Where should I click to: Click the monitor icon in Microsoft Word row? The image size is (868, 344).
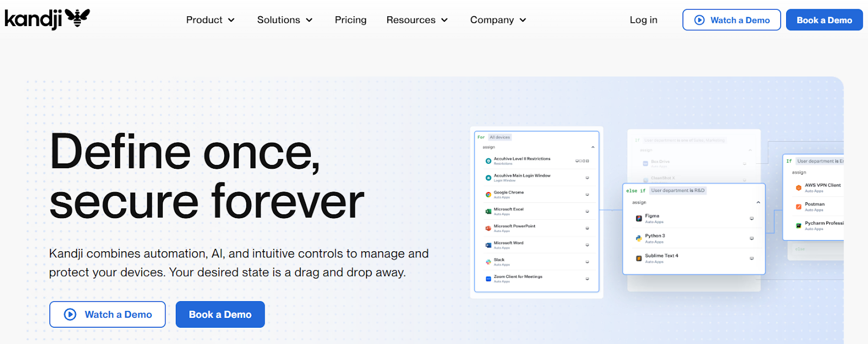588,245
